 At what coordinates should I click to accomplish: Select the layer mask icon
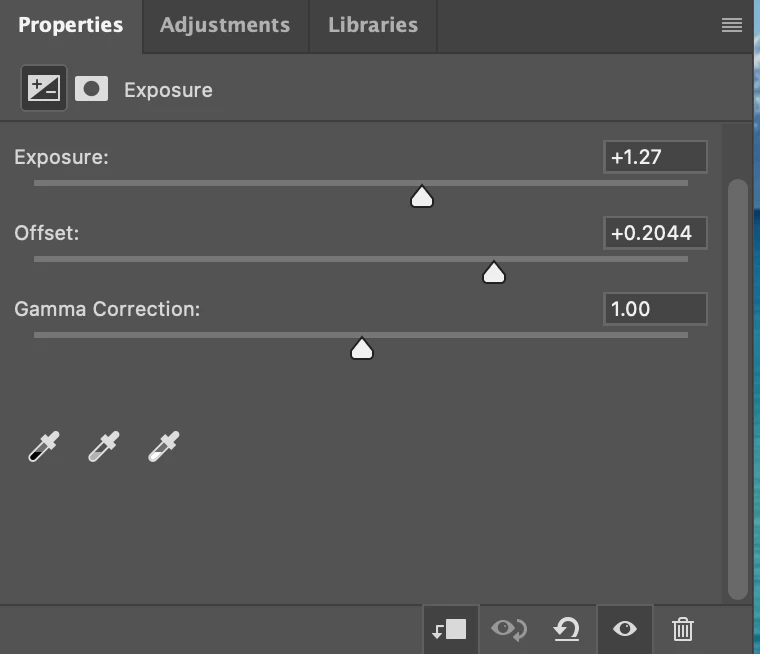[92, 89]
